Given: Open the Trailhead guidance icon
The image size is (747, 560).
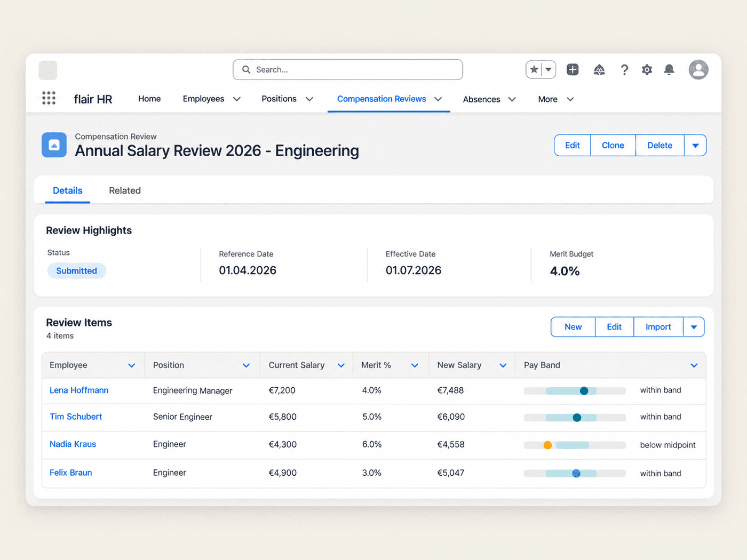Looking at the screenshot, I should 599,69.
